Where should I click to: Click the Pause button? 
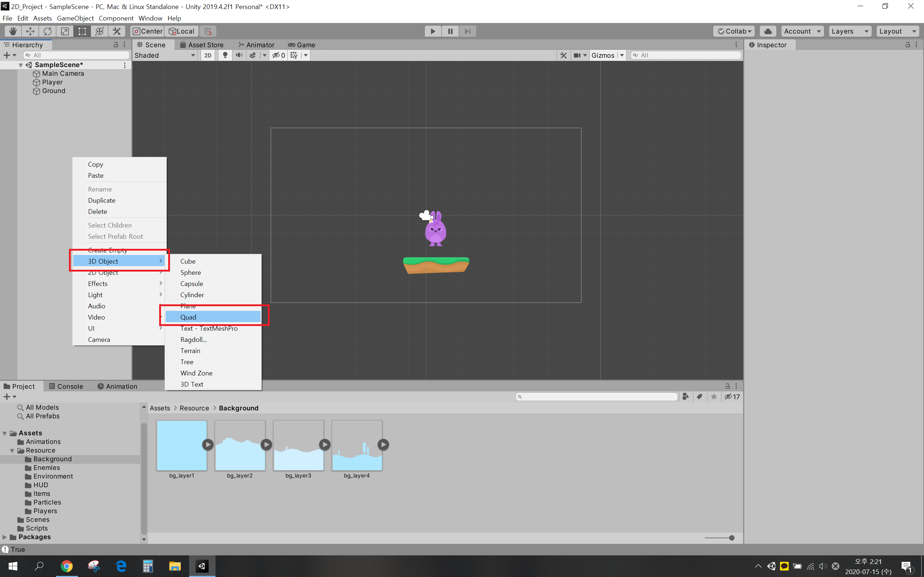point(450,31)
